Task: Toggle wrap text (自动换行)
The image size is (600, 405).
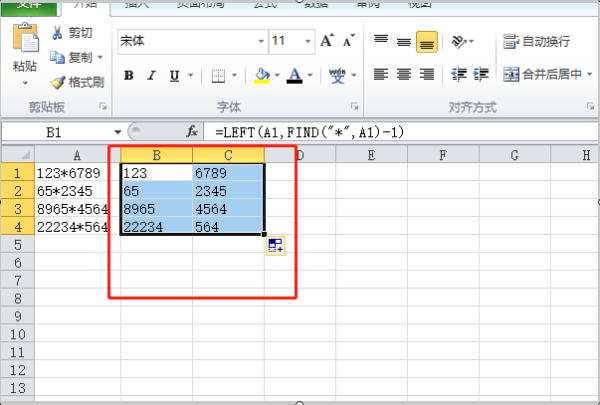Action: [537, 41]
